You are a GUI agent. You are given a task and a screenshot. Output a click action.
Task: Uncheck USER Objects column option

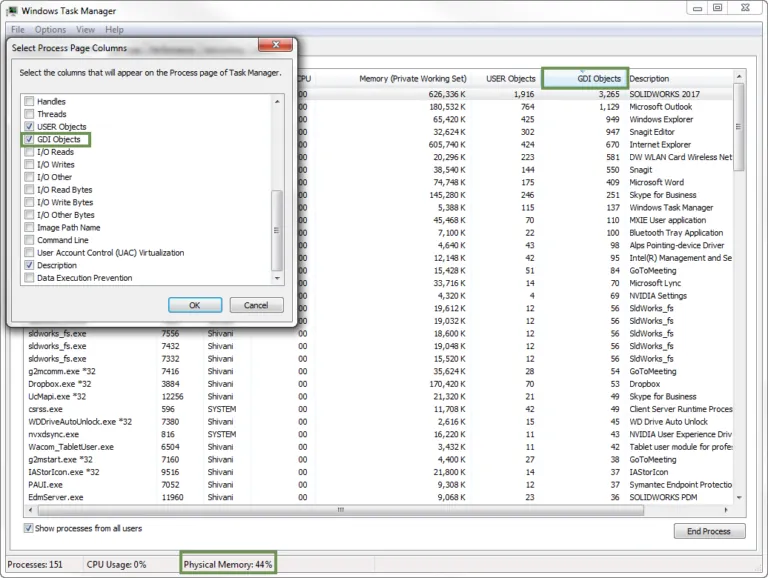click(29, 127)
